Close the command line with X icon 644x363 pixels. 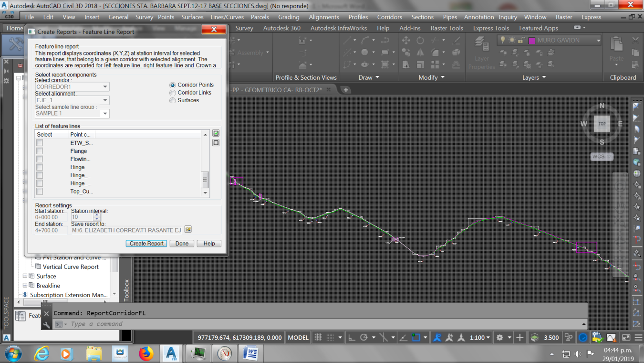[x=46, y=313]
